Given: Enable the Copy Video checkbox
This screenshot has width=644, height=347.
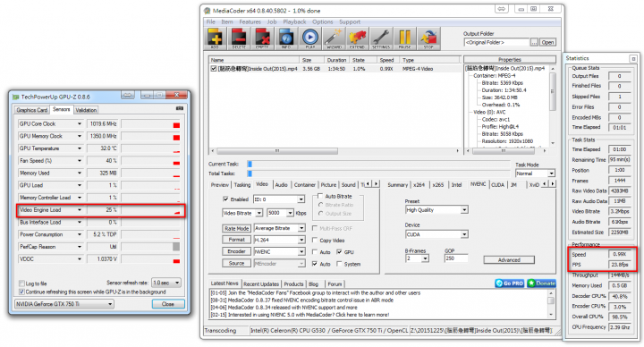Looking at the screenshot, I should point(315,241).
